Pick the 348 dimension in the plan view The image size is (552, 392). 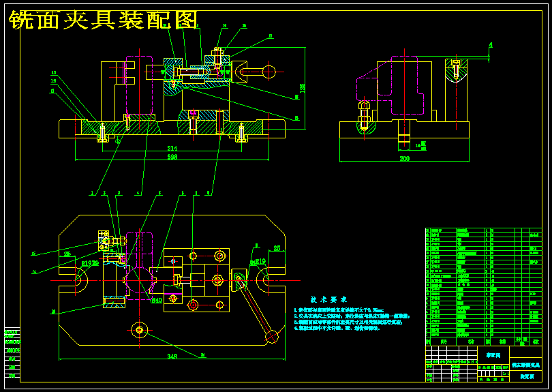point(172,357)
